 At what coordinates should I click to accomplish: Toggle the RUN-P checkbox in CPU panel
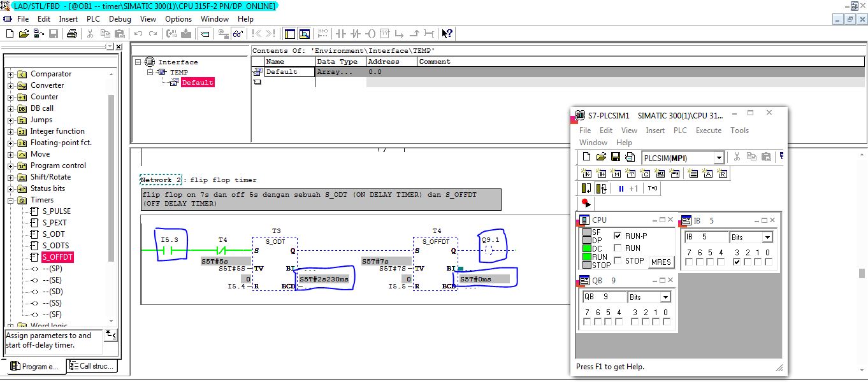(x=618, y=236)
